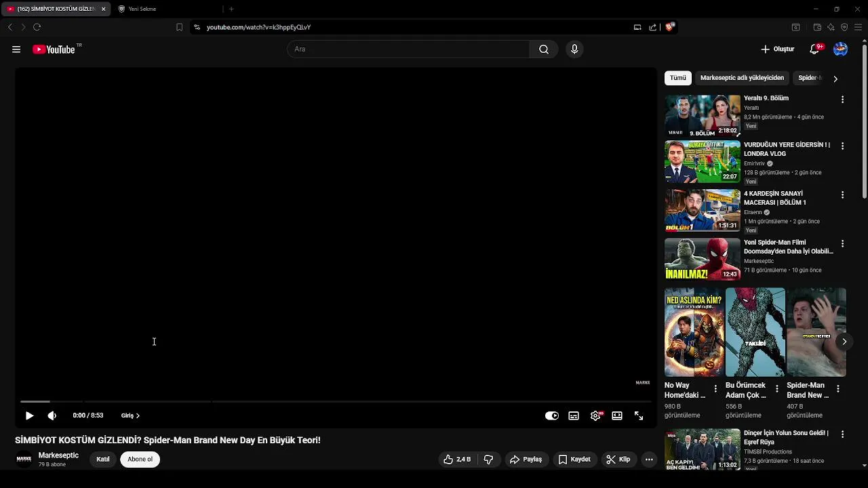Show more filter chips with right arrow
The image size is (868, 488).
(835, 79)
